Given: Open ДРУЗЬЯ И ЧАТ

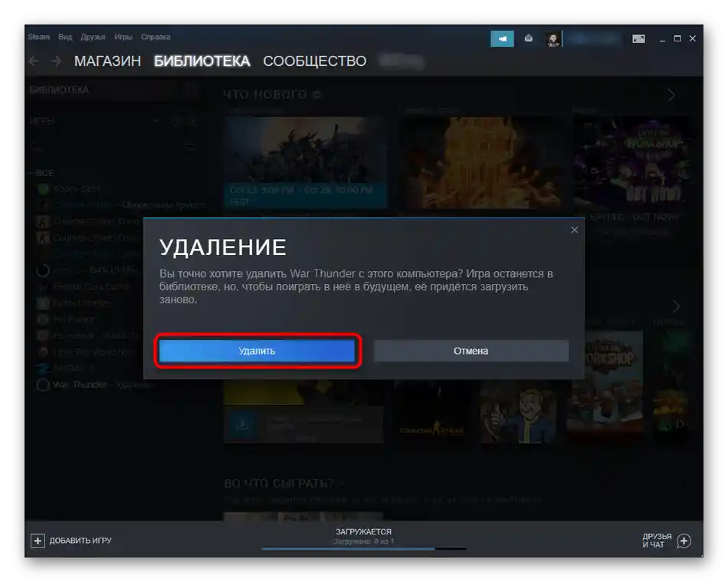Looking at the screenshot, I should click(657, 541).
